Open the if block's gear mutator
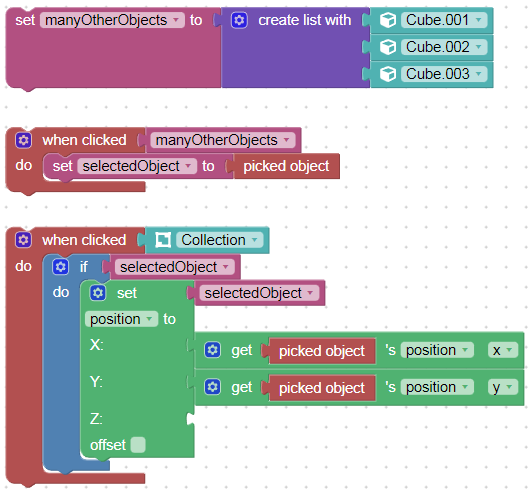Screen dimensions: 532x491 click(x=61, y=267)
